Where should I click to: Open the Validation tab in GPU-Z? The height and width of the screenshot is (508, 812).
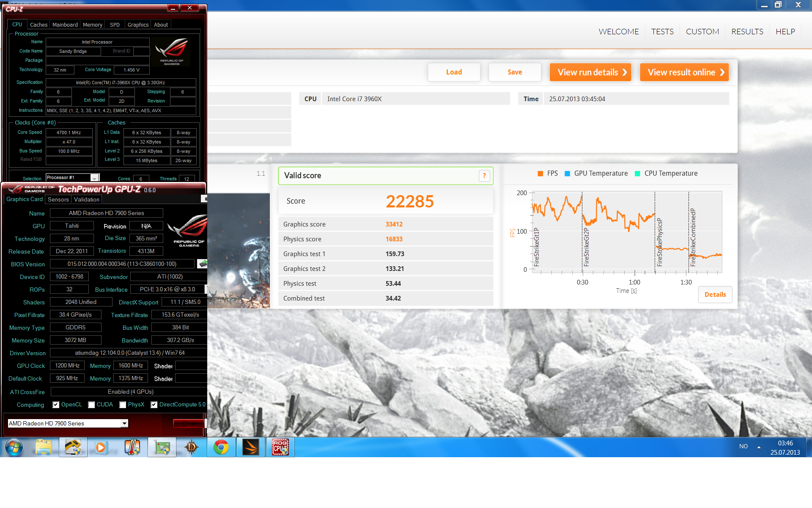[x=87, y=199]
